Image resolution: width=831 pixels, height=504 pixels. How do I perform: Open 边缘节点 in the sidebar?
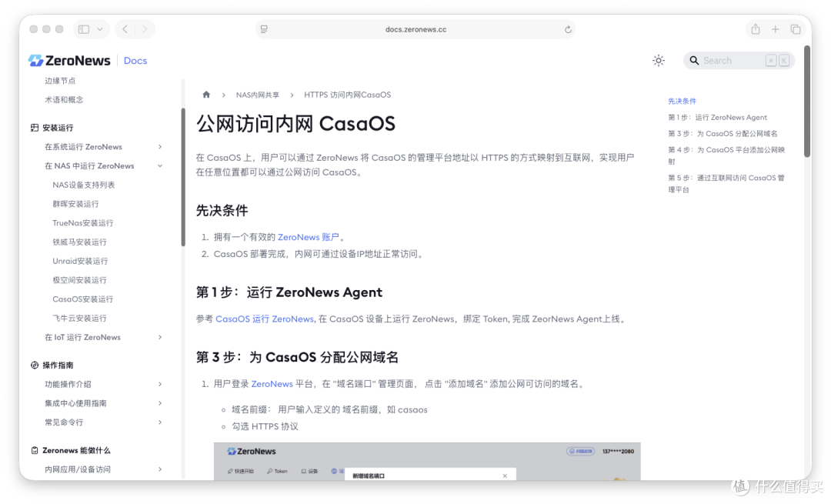[60, 81]
